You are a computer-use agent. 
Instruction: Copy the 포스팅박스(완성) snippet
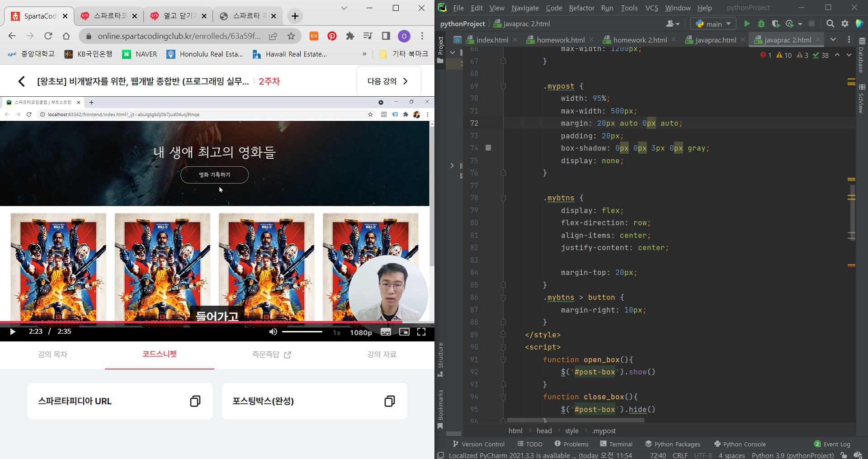click(x=390, y=401)
